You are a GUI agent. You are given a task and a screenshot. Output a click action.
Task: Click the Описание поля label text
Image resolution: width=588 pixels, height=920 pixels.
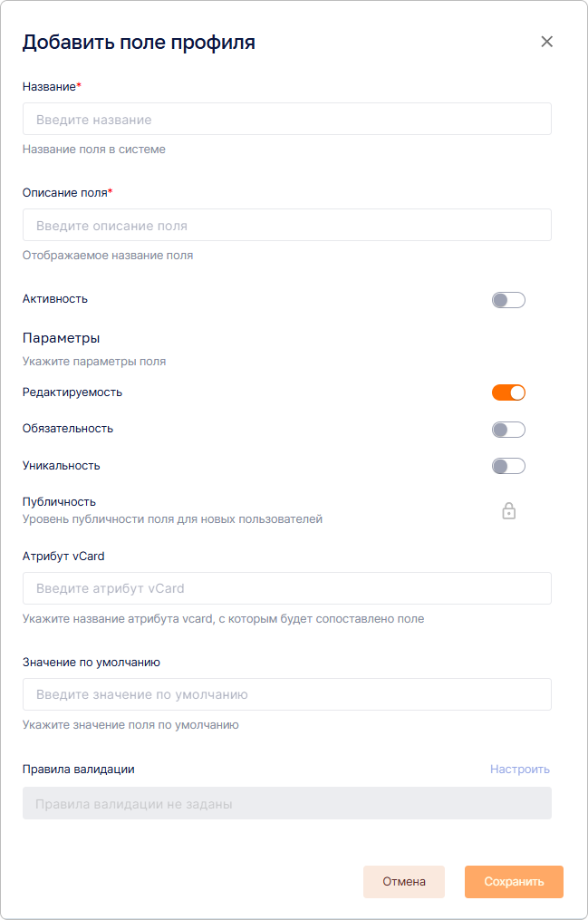65,192
